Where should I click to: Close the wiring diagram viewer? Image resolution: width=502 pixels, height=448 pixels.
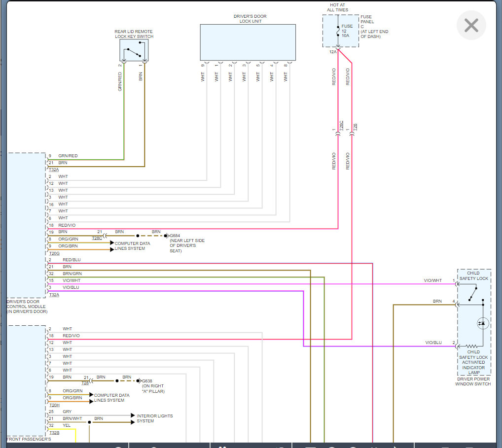coord(471,25)
